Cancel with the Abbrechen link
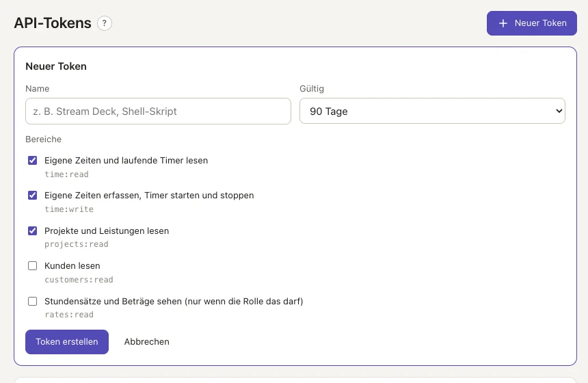 click(x=146, y=342)
